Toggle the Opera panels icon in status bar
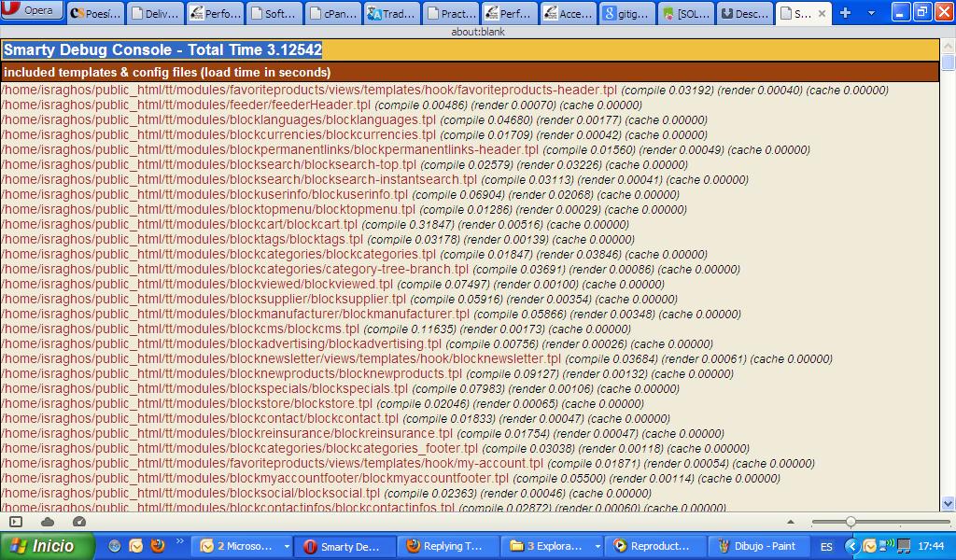Screen dimensions: 956x560 [x=16, y=522]
